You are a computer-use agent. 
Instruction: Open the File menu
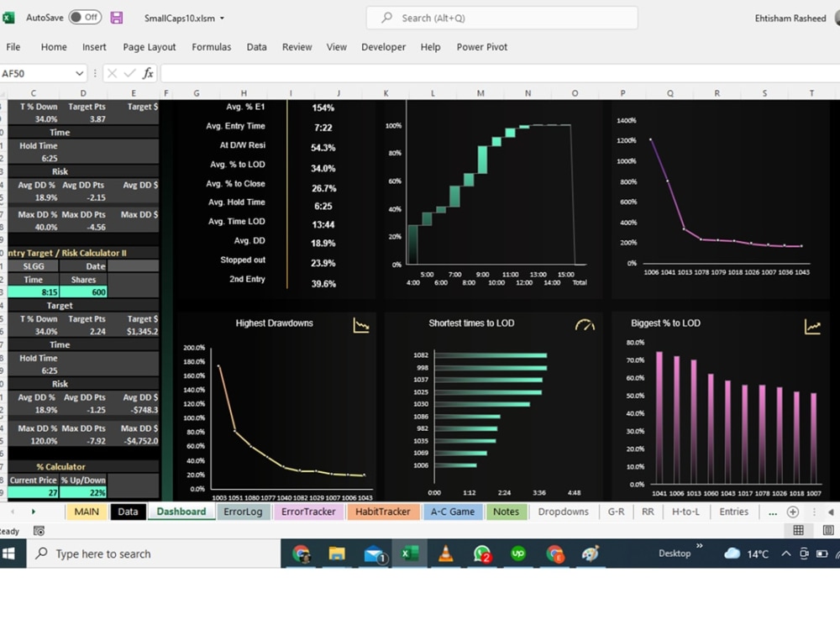13,47
